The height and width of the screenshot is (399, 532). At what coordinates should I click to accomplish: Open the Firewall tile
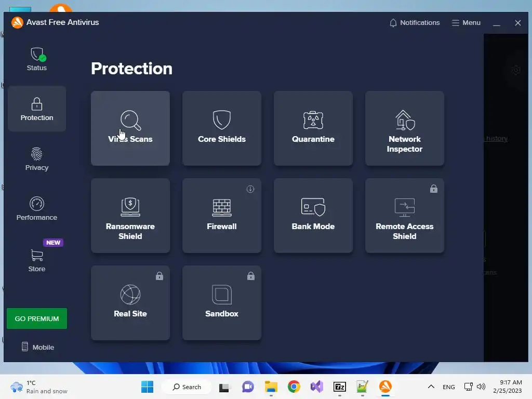[221, 216]
